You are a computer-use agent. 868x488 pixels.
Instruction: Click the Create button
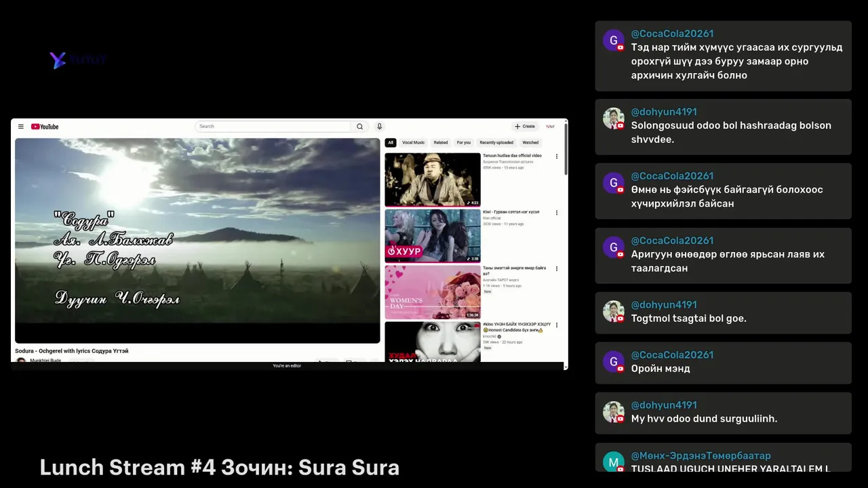point(525,126)
